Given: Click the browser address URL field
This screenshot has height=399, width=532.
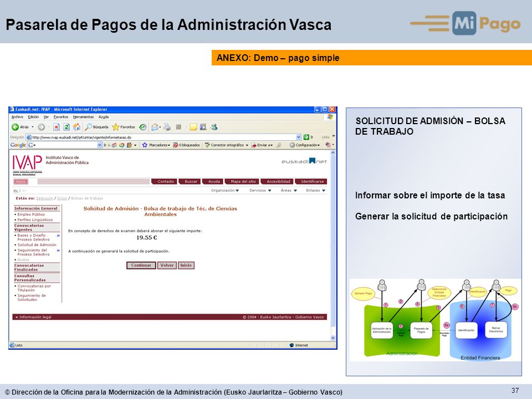Looking at the screenshot, I should pyautogui.click(x=163, y=137).
